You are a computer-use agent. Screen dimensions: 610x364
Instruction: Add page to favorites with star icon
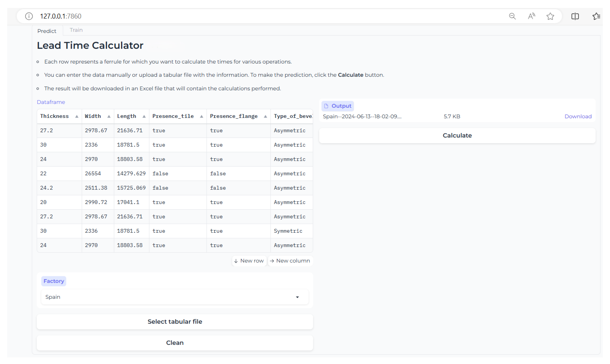[550, 16]
